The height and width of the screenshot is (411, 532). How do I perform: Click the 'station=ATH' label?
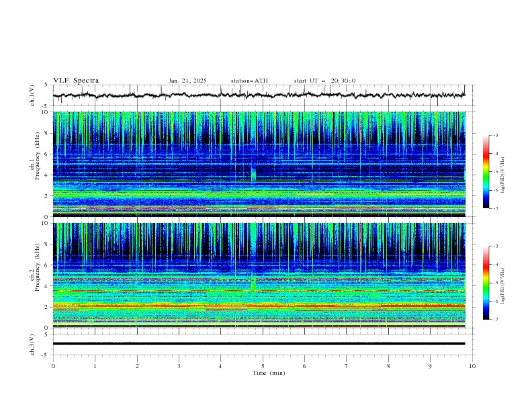pyautogui.click(x=249, y=81)
